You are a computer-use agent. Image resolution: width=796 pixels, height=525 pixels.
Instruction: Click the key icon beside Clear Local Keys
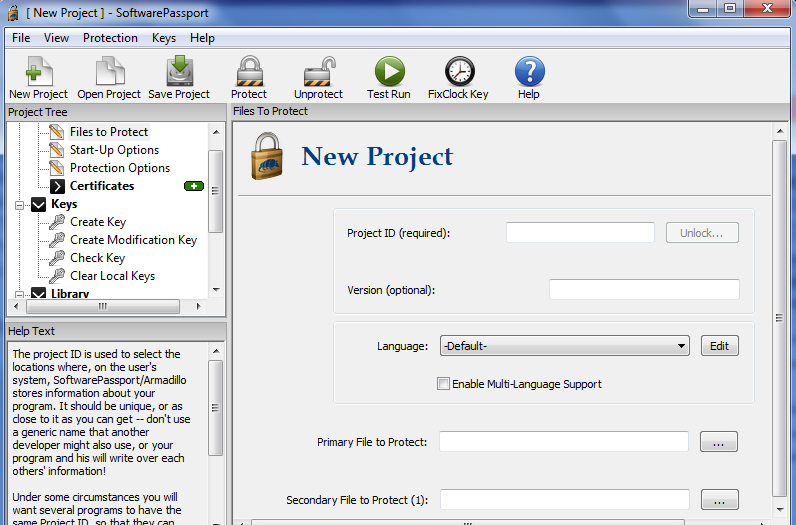pos(57,276)
